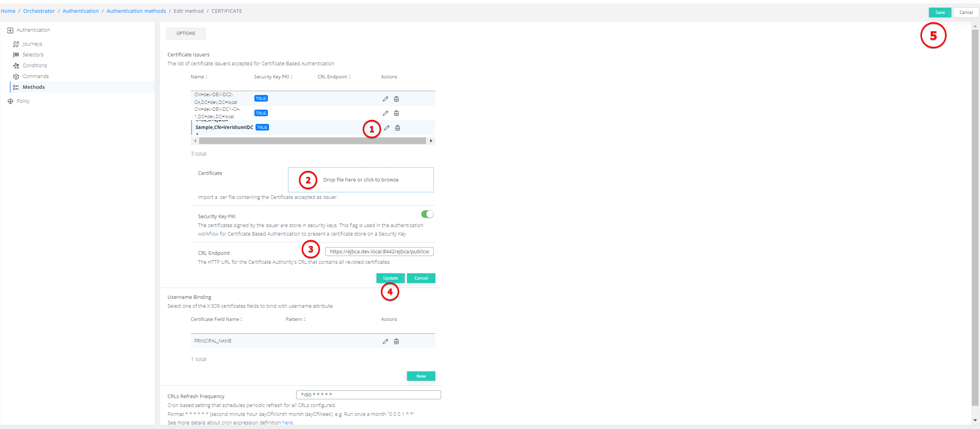
Task: Switch to the OPTIONS tab
Action: 186,34
